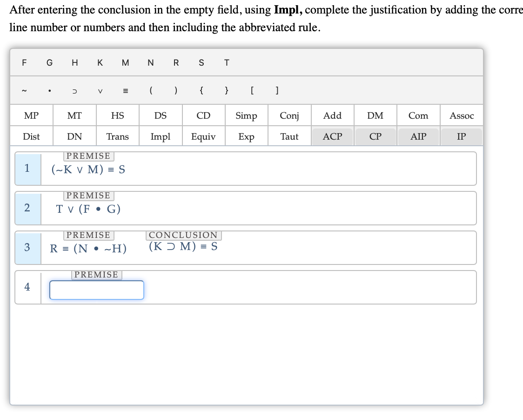Select the DeMorgan's rule DM
The height and width of the screenshot is (420, 523).
tap(375, 115)
